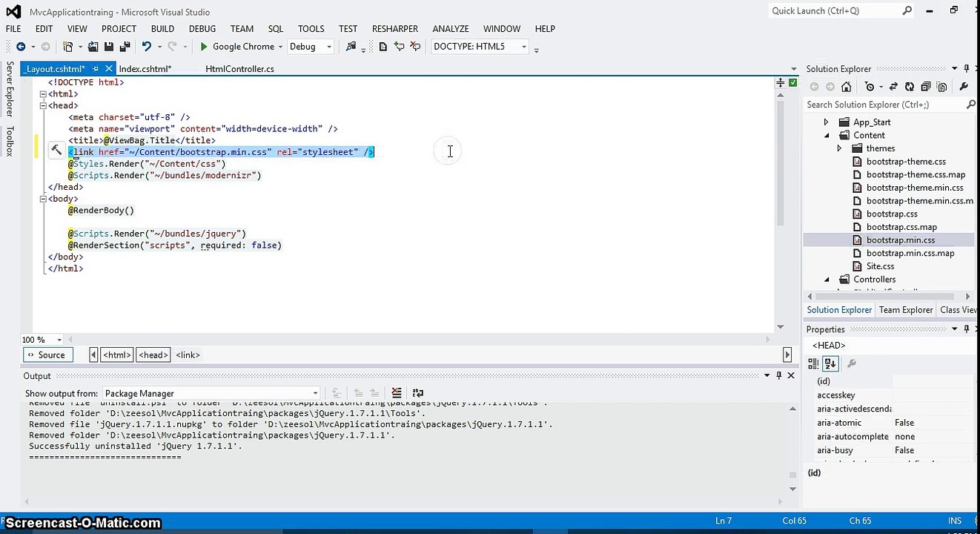
Task: Start debugging with green play arrow
Action: tap(204, 47)
